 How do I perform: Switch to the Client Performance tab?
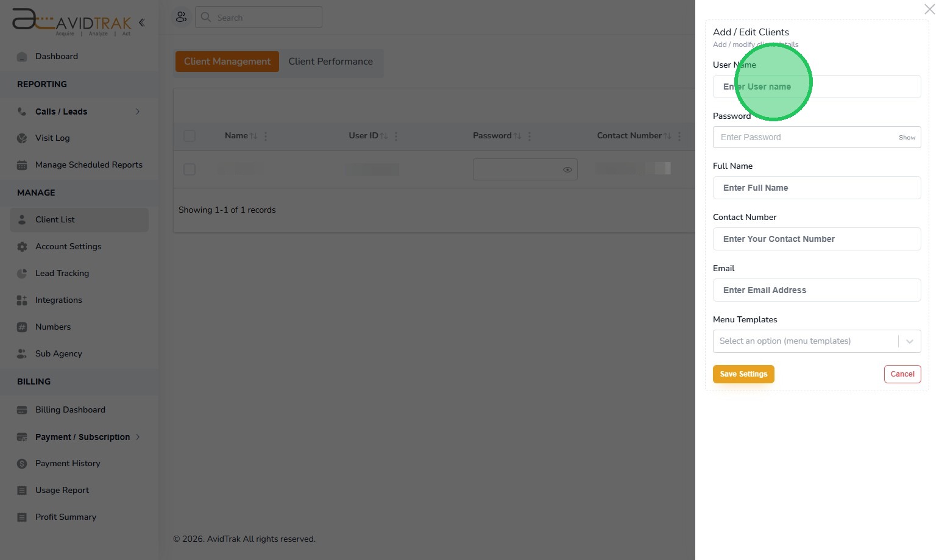pyautogui.click(x=330, y=62)
